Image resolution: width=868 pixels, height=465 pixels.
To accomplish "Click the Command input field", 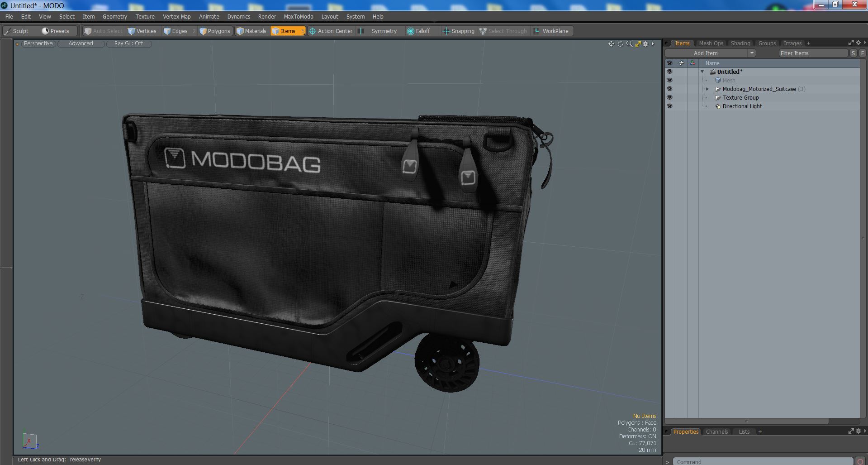I will (763, 462).
